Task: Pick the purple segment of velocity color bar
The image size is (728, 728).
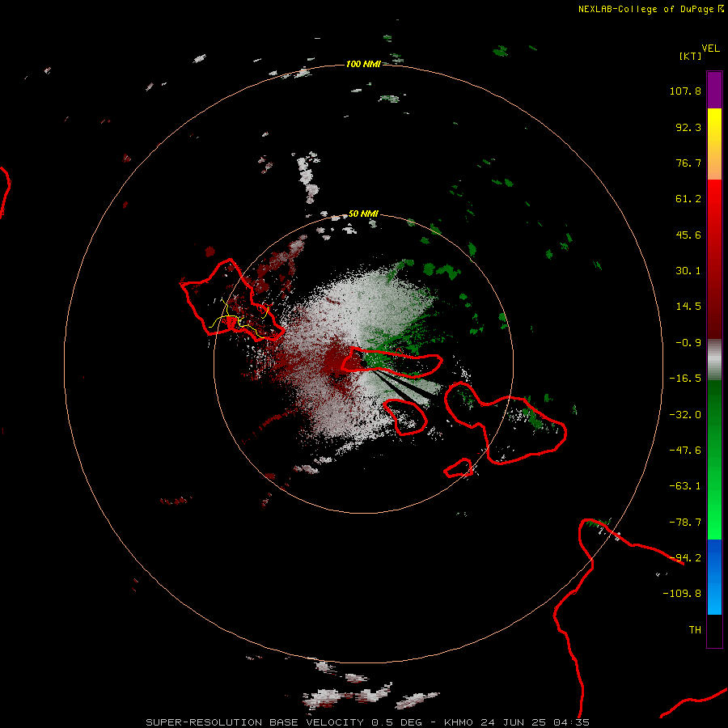Action: coord(714,90)
